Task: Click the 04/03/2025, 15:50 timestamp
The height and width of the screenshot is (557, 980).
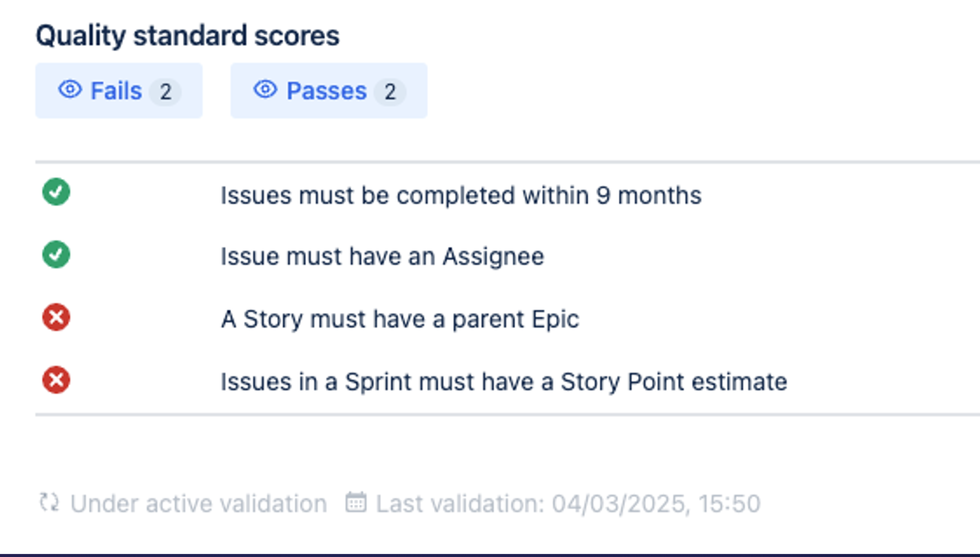Action: click(656, 504)
